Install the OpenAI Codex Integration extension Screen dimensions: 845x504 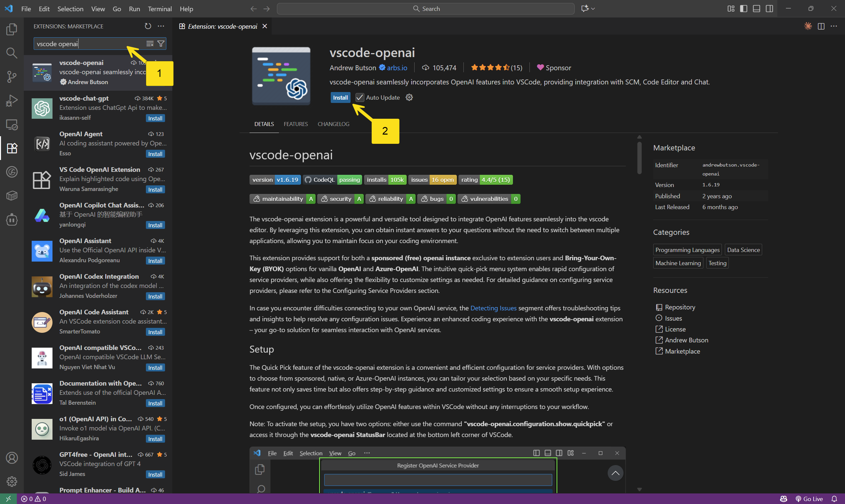[x=155, y=297]
